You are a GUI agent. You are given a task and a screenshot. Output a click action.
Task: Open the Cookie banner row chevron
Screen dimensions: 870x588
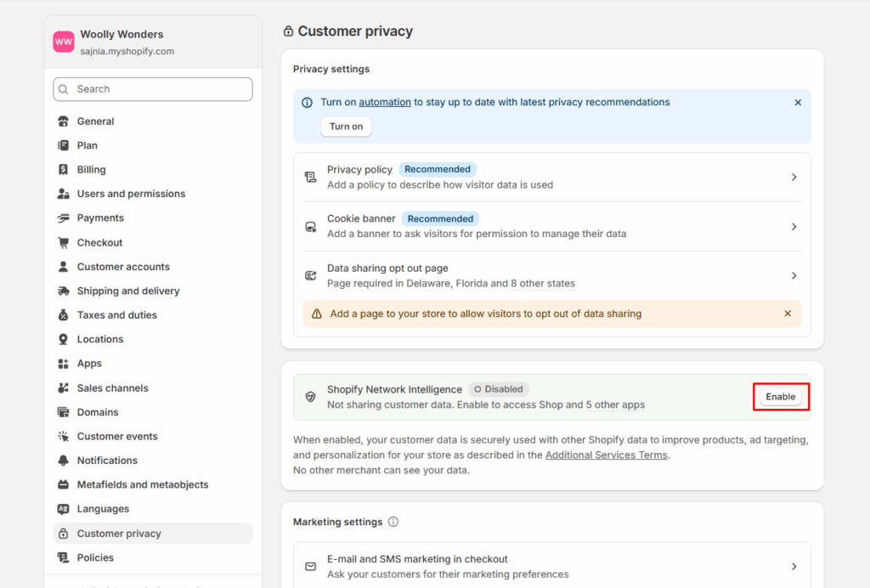[794, 227]
